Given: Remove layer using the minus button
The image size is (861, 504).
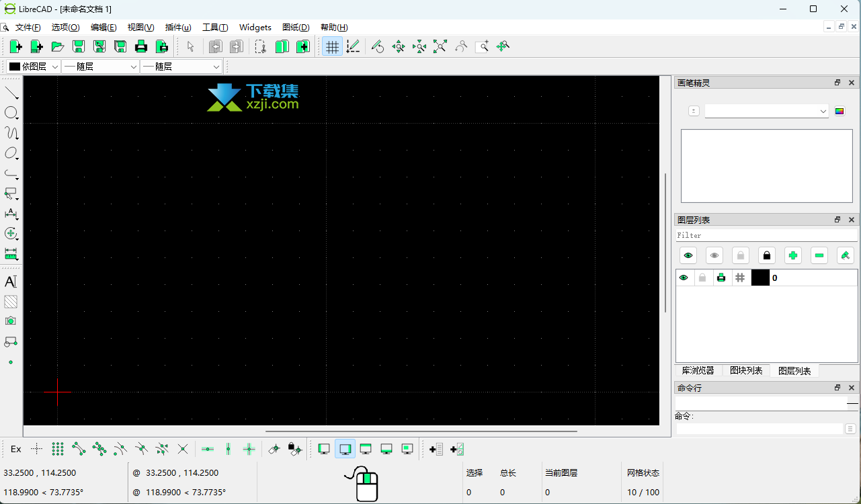Looking at the screenshot, I should pyautogui.click(x=819, y=255).
